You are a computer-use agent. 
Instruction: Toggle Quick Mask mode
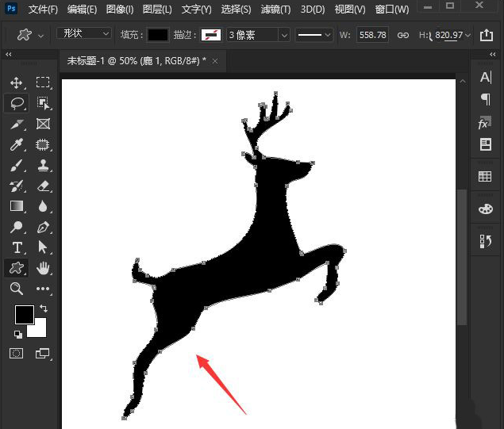coord(16,354)
